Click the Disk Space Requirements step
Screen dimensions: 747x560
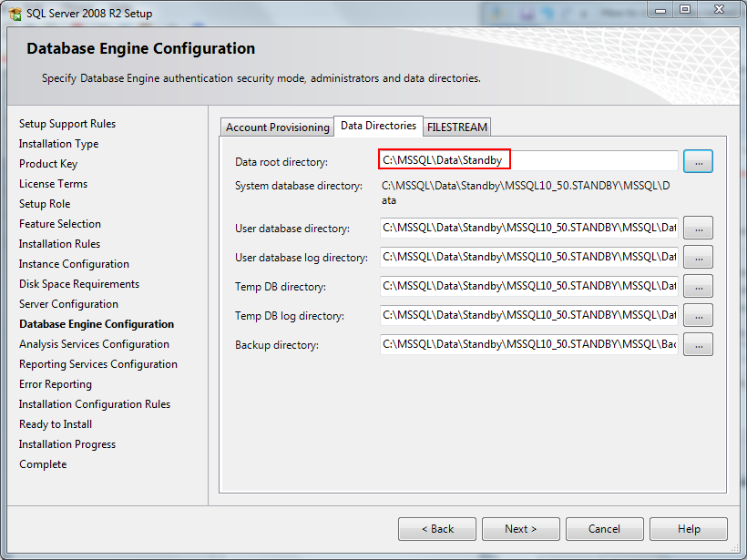coord(79,284)
